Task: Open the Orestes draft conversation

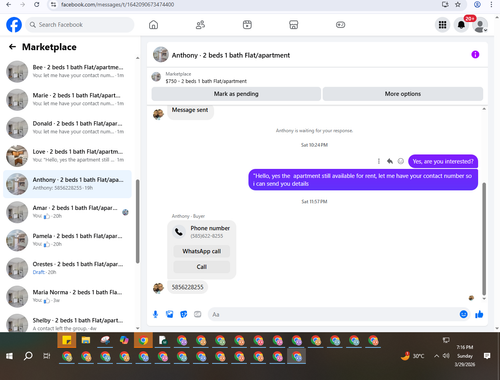Action: (x=67, y=268)
